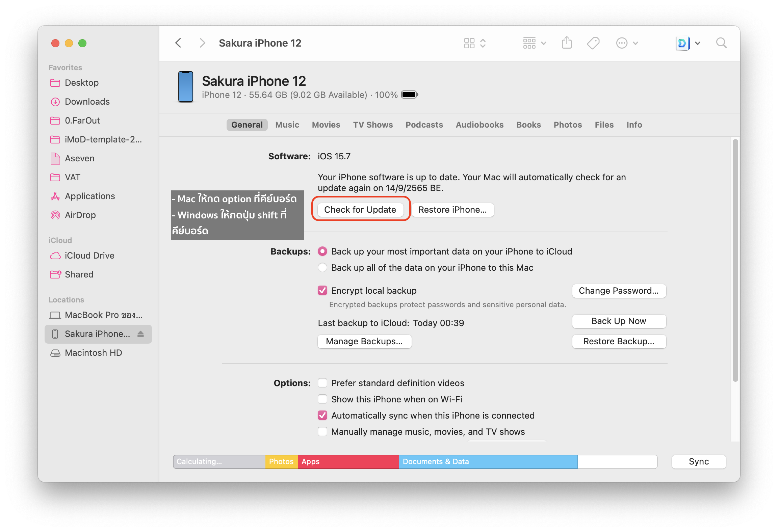Enable Show this iPhone when on Wi-Fi

(x=322, y=399)
